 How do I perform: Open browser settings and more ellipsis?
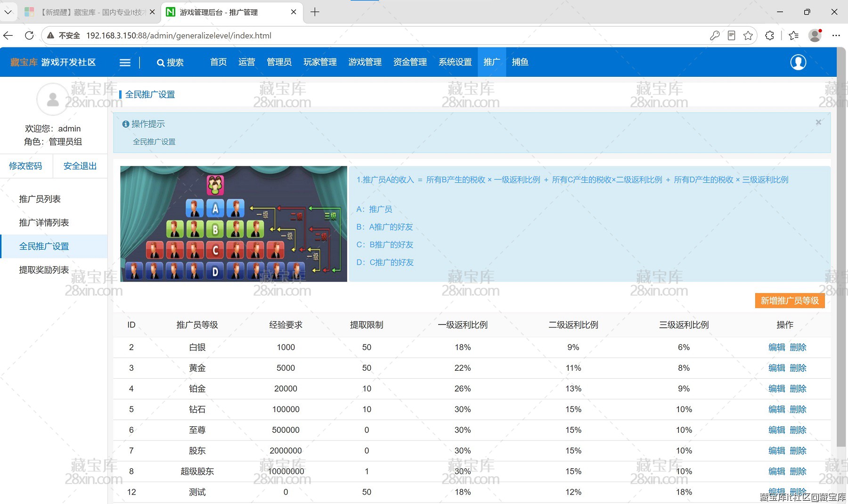836,35
